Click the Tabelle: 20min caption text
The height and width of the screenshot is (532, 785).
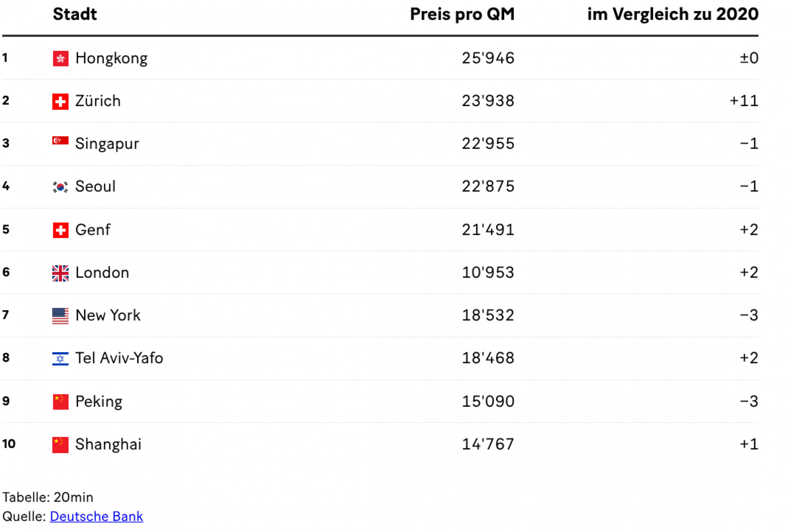coord(48,497)
